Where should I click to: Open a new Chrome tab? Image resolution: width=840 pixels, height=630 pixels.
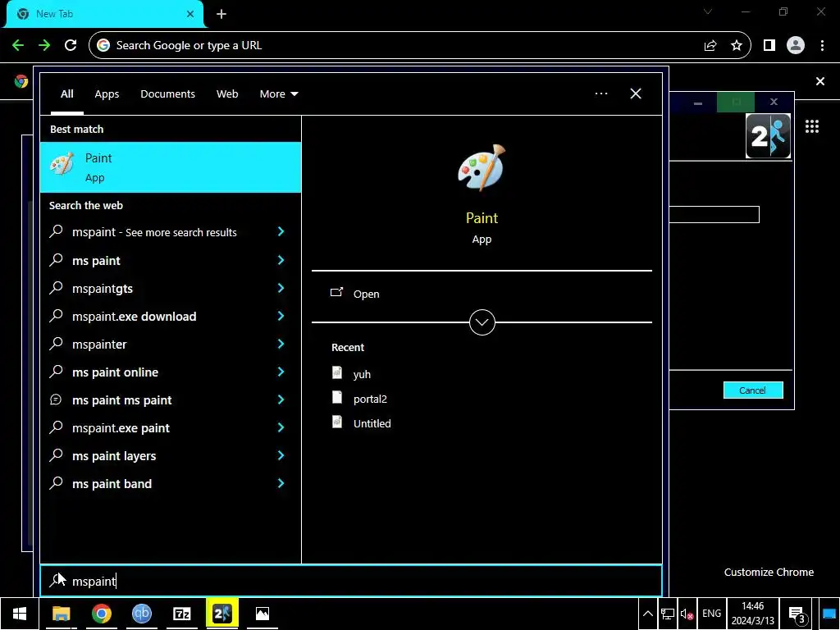(221, 14)
